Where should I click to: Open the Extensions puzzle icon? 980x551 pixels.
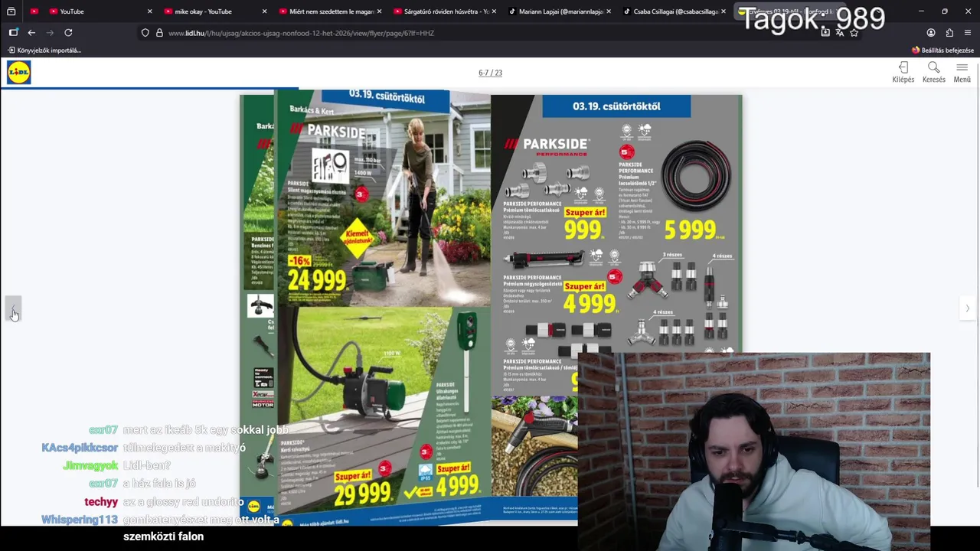coord(949,33)
